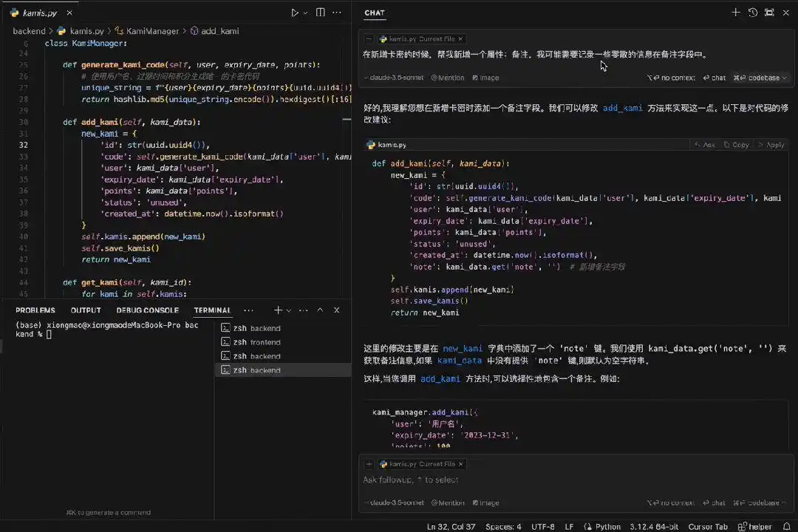Screen dimensions: 798x532
Task: Open run options beside the play button
Action: pyautogui.click(x=306, y=13)
